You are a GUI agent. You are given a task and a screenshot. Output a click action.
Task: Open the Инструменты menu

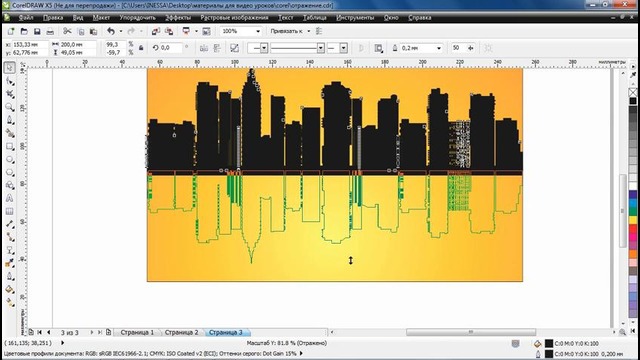tap(355, 18)
